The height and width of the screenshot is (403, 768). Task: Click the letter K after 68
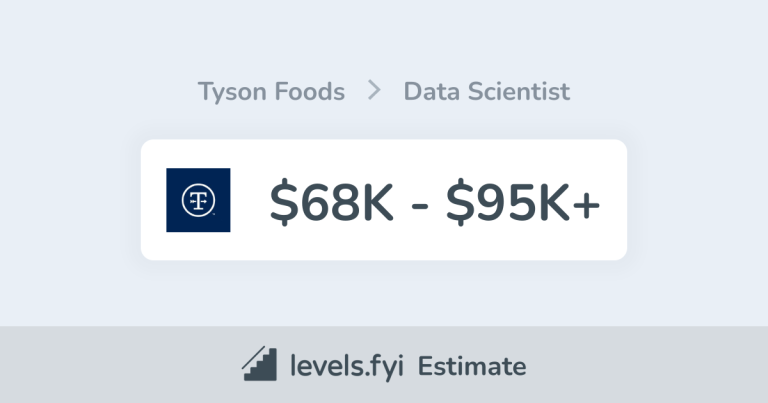[377, 202]
